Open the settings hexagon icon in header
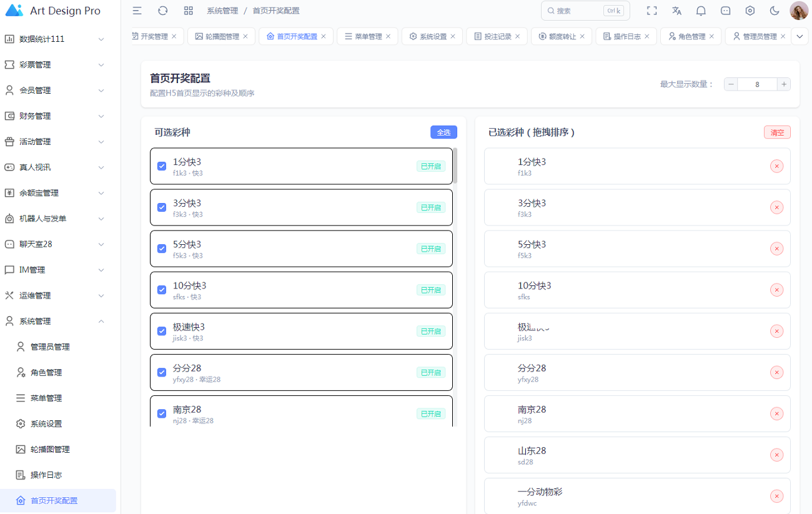 pyautogui.click(x=750, y=11)
